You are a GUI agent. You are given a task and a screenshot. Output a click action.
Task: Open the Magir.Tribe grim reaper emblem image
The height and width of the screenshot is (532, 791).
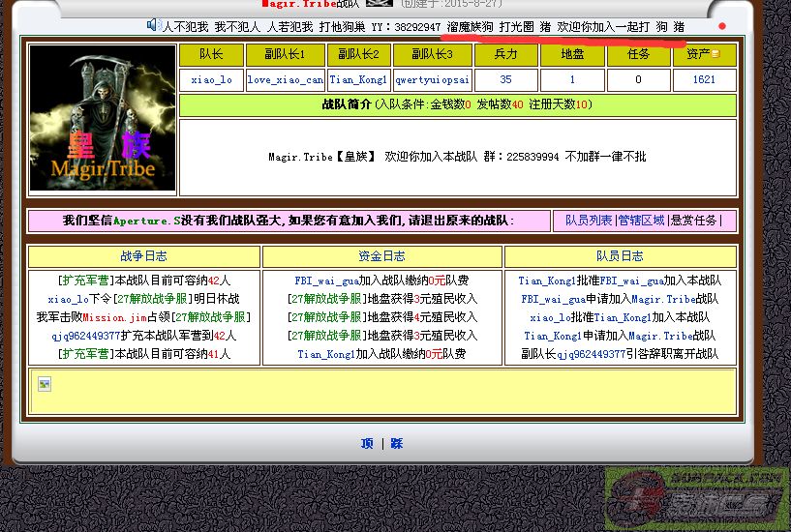coord(103,117)
